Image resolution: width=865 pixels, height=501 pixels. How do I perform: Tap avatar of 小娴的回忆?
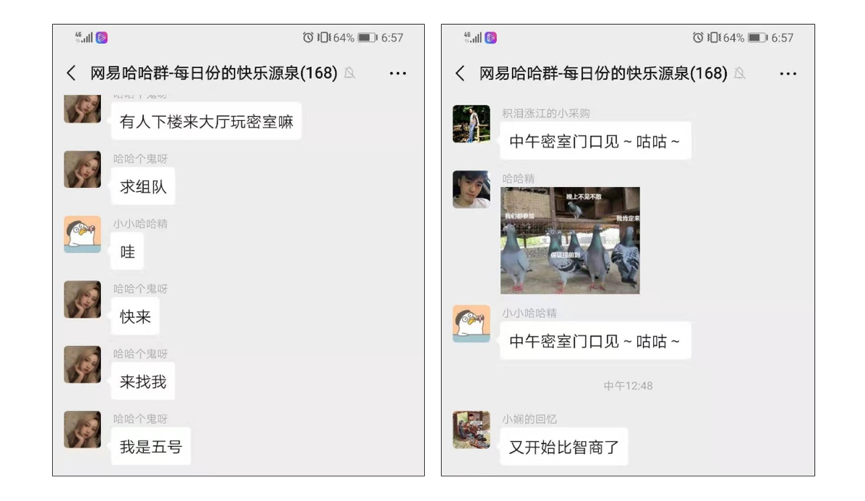click(x=471, y=429)
